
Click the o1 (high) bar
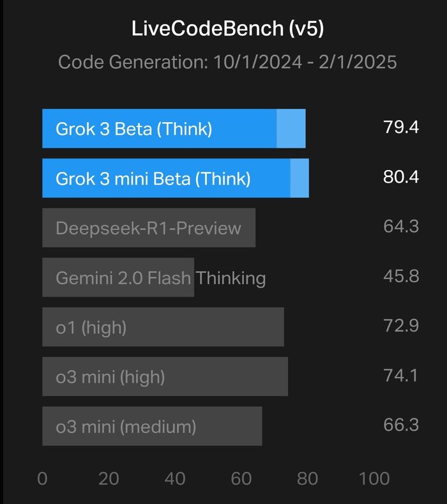pos(163,328)
